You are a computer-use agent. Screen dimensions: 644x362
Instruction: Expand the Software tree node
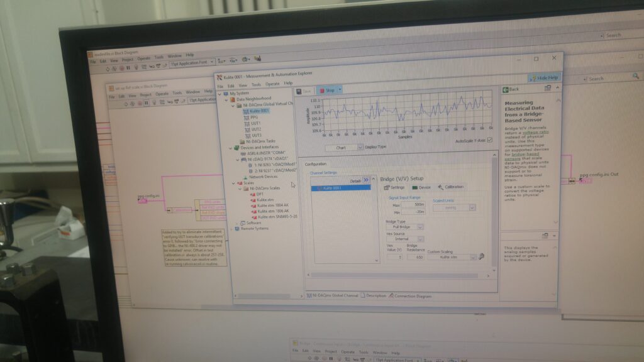click(236, 223)
